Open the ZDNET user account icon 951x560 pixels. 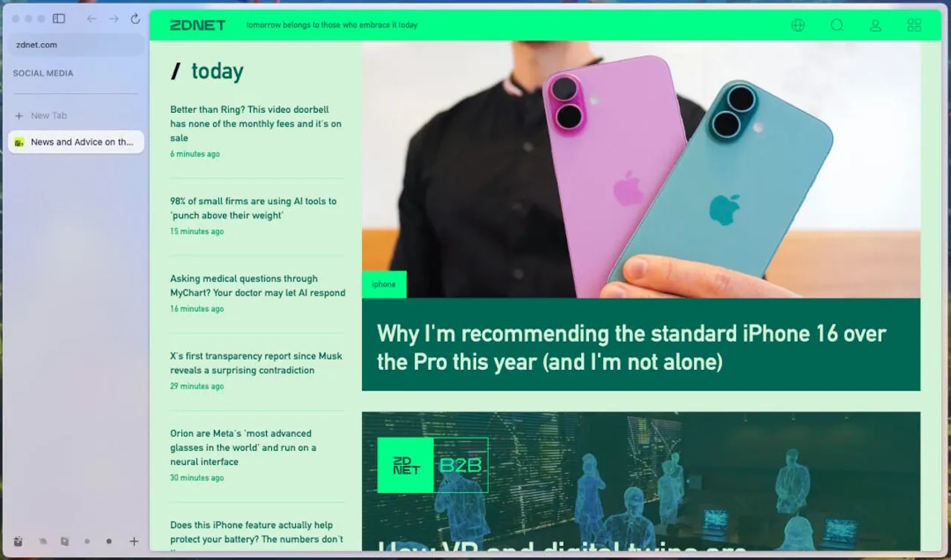click(875, 25)
